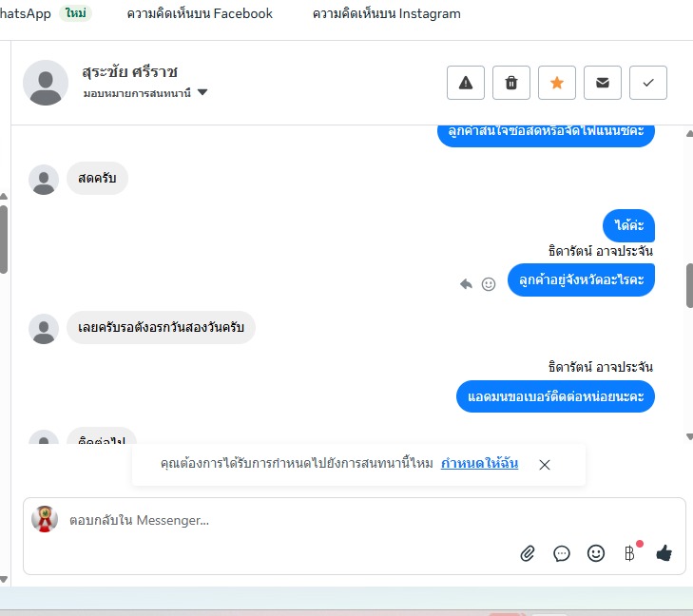The image size is (693, 616).
Task: React to ลูกค้าอยู่จังหวัดอะไรคะ message with smiley icon
Action: 489,284
